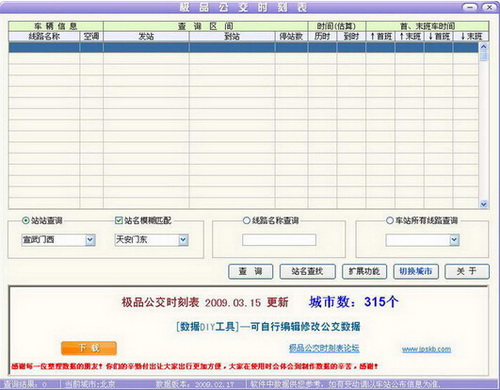Click the ↓首班 column header

439,36
